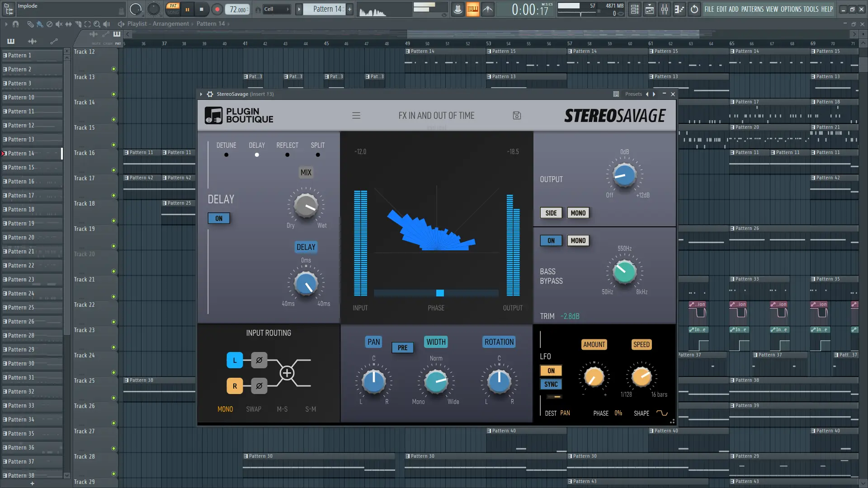
Task: Click the Presets button in StereoSavage
Action: pyautogui.click(x=633, y=94)
